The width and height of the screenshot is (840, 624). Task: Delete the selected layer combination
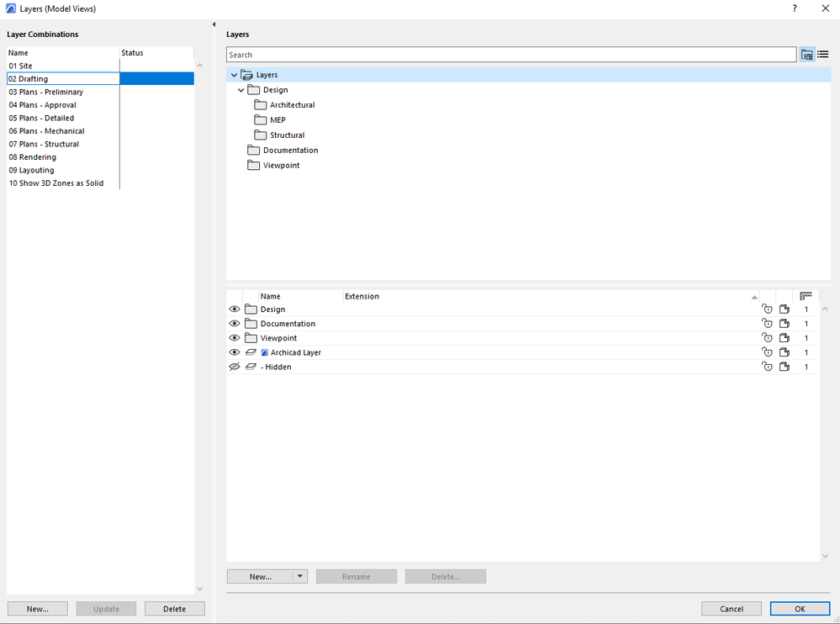[x=174, y=608]
